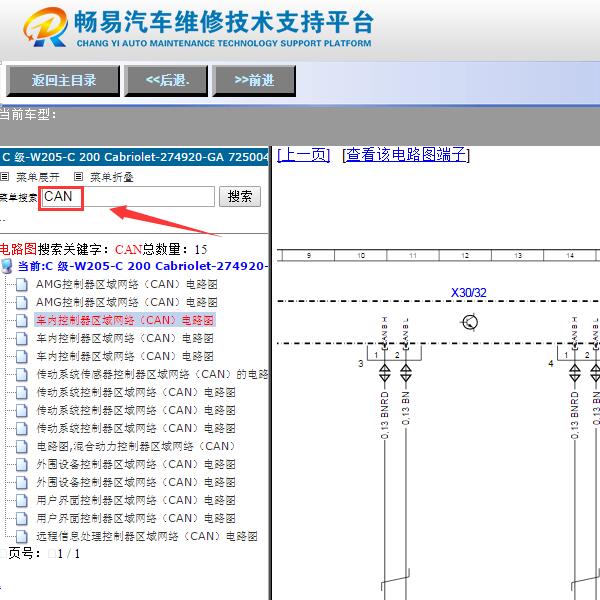Open 远程信息处理控制器区域网络（CAN）电路图
Screen dimensions: 600x600
(x=147, y=536)
